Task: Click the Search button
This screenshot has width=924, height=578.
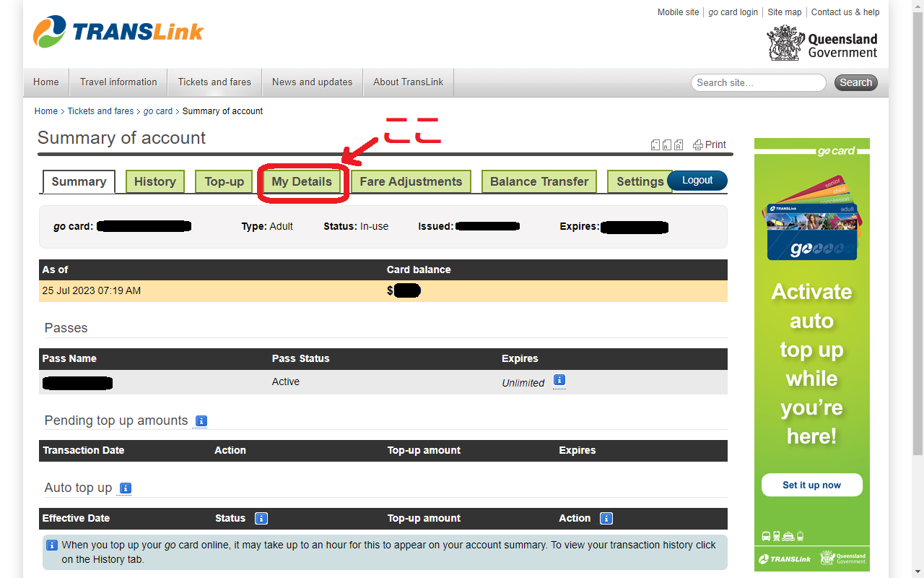Action: pos(856,82)
